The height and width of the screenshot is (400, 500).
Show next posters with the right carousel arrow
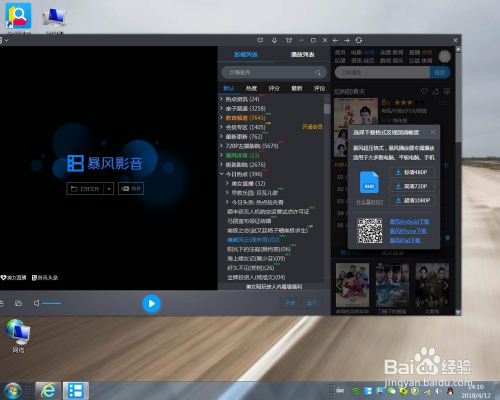coord(446,286)
